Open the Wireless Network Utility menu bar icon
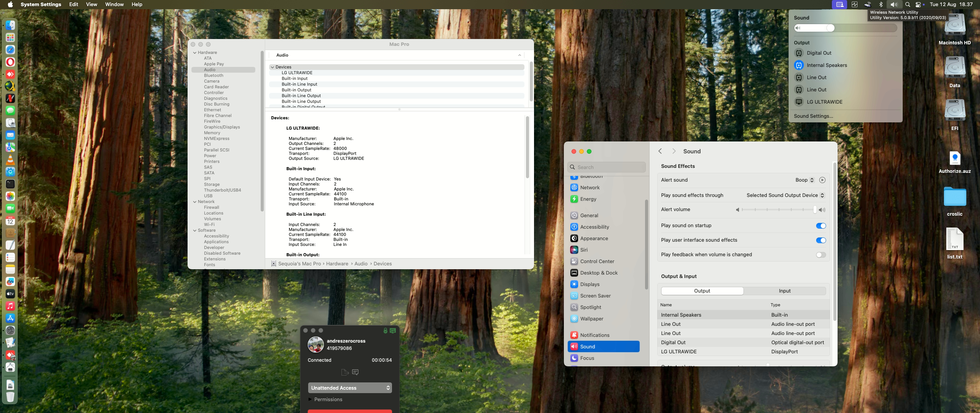 click(x=868, y=5)
